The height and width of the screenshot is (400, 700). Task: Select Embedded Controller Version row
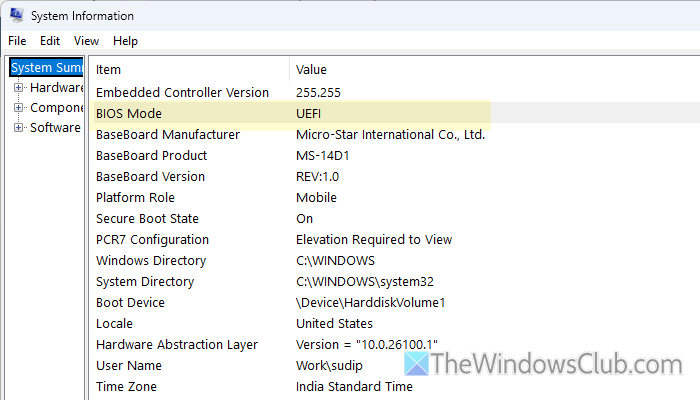(395, 92)
